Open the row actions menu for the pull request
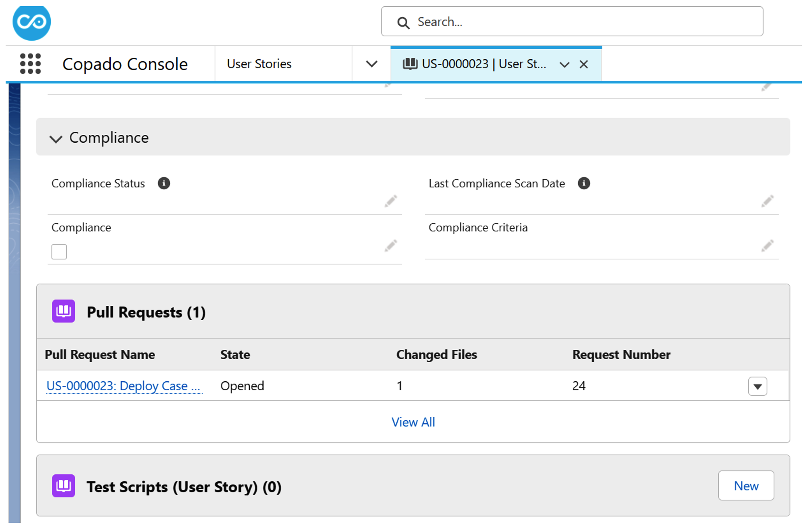The image size is (808, 532). (x=757, y=386)
